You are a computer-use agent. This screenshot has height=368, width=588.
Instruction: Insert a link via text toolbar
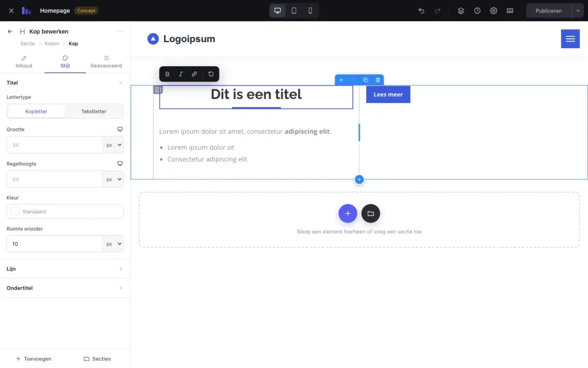194,74
